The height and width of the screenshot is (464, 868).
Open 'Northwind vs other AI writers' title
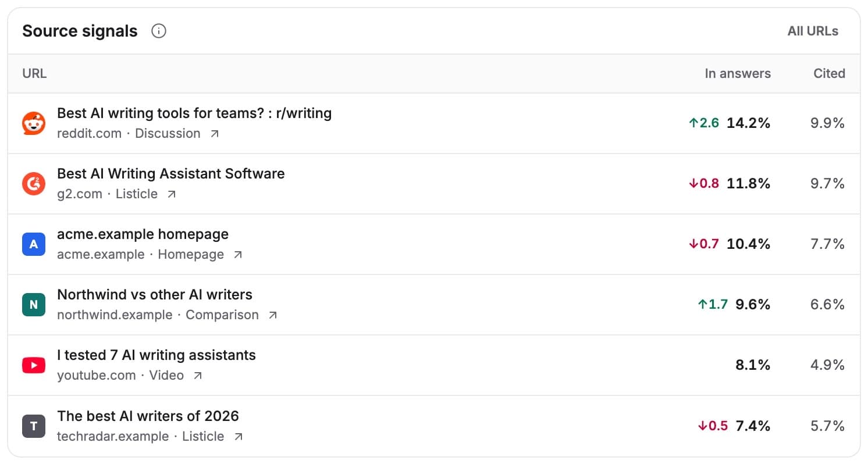point(155,295)
